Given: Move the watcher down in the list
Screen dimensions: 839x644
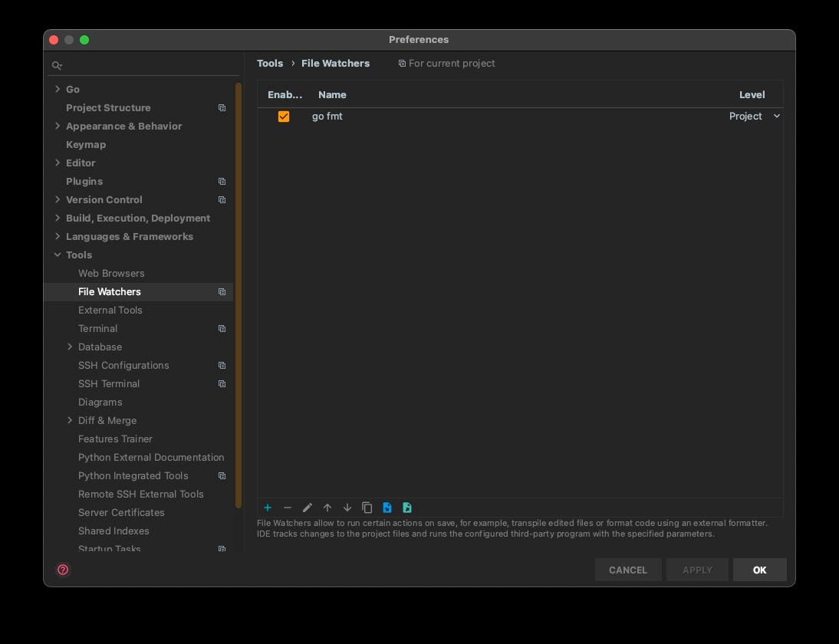Looking at the screenshot, I should click(x=347, y=507).
